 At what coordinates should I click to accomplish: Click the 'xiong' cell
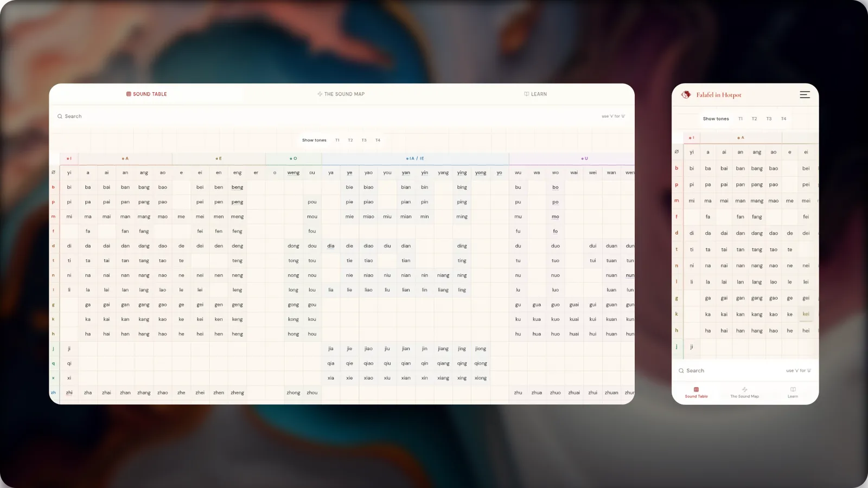click(x=481, y=378)
